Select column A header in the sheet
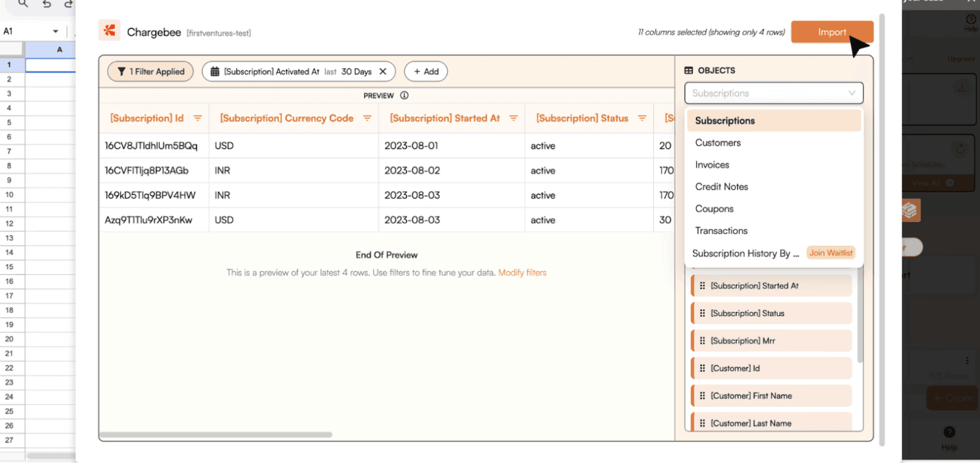980x463 pixels. (x=50, y=49)
